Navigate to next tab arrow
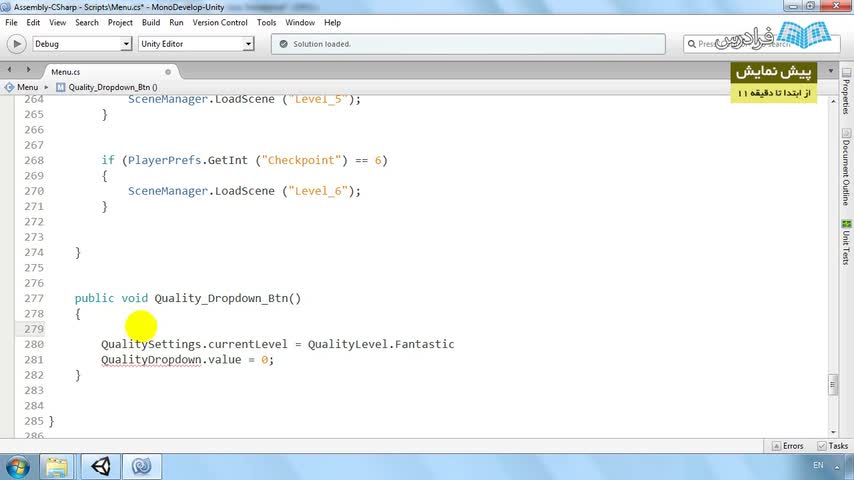854x480 pixels. click(28, 70)
